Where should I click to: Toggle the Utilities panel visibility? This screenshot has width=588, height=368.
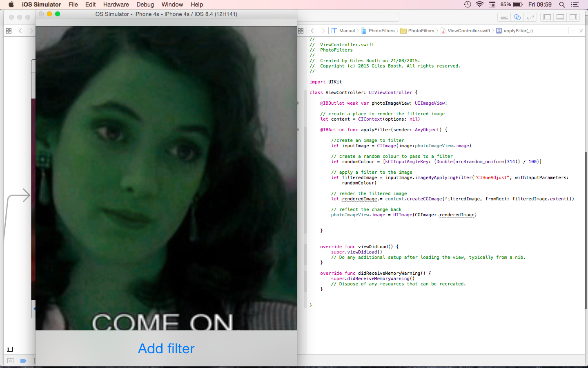pyautogui.click(x=573, y=17)
